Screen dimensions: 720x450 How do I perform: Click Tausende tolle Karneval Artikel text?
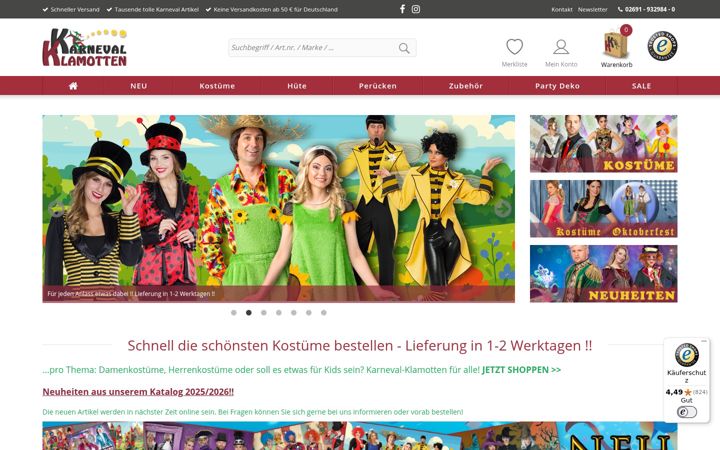click(157, 9)
